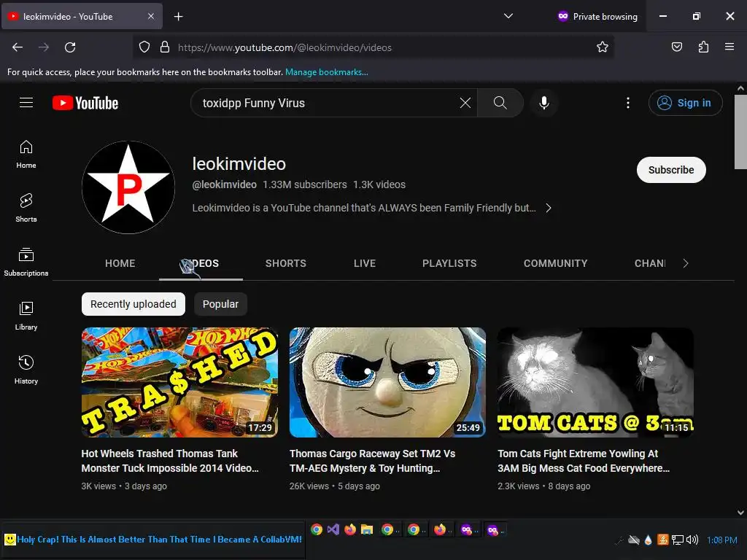This screenshot has height=560, width=747.
Task: Open the tracking protection shield icon
Action: click(x=144, y=47)
